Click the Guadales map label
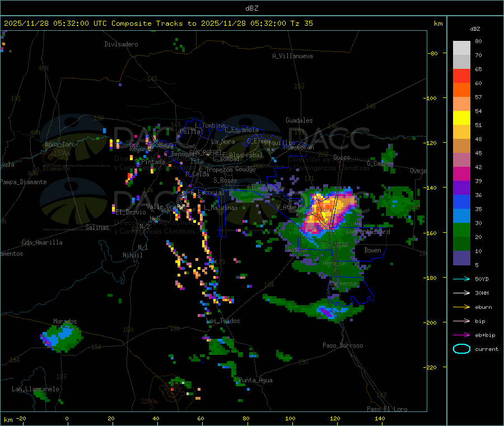The image size is (504, 426). point(299,120)
